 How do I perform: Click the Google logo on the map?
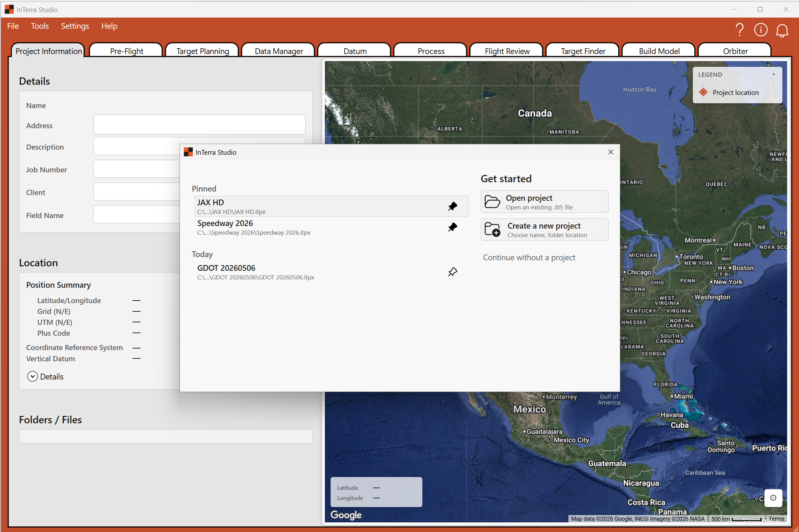click(346, 515)
